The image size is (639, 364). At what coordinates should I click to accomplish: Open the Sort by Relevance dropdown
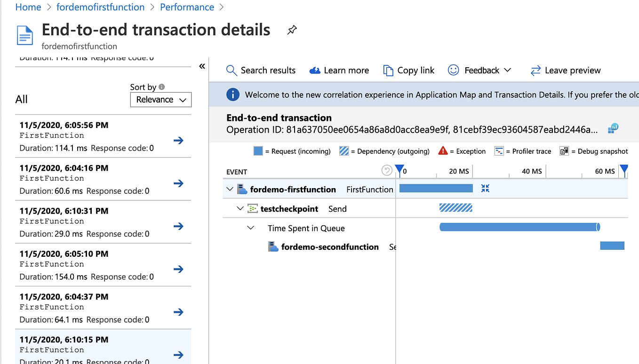pyautogui.click(x=161, y=100)
